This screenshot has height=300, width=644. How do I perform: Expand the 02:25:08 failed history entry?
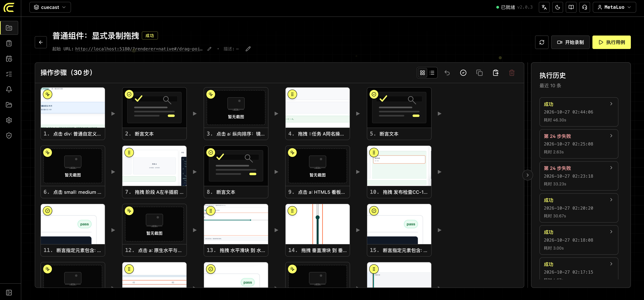[x=579, y=144]
